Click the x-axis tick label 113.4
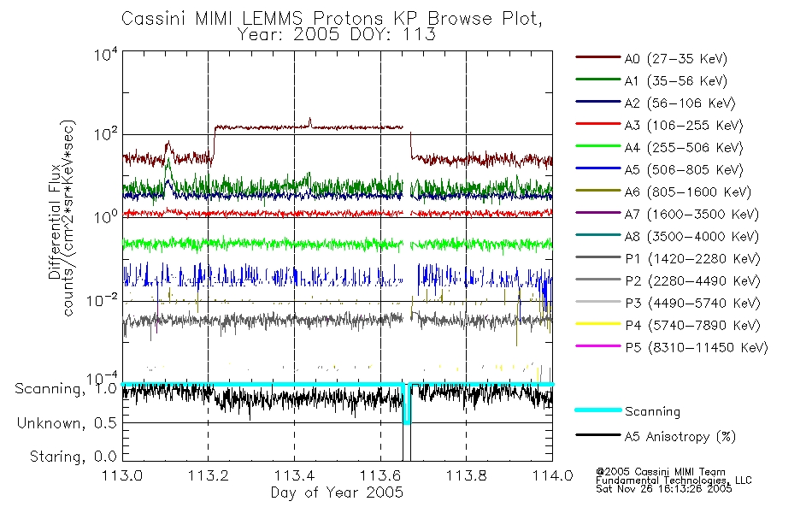812x513 pixels. 294,475
